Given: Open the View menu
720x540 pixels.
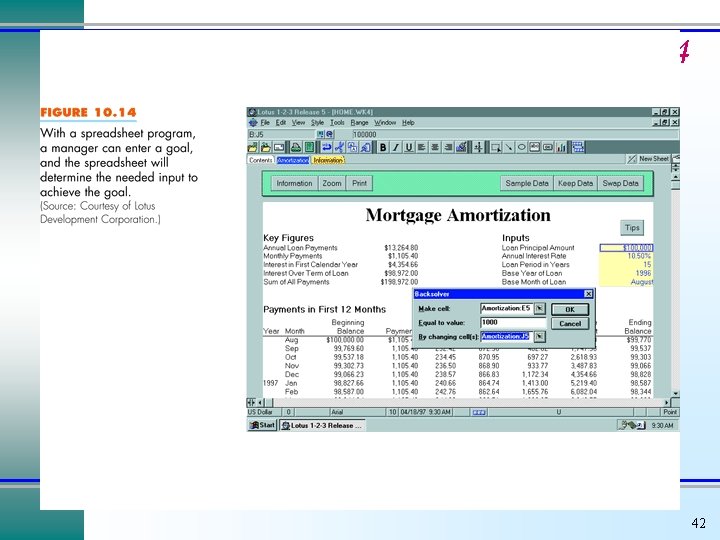Looking at the screenshot, I should (298, 123).
